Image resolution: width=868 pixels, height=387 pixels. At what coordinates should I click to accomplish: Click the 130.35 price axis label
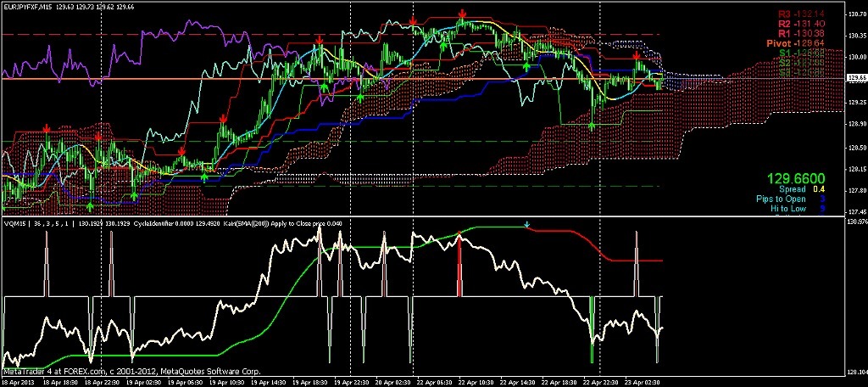pos(856,36)
